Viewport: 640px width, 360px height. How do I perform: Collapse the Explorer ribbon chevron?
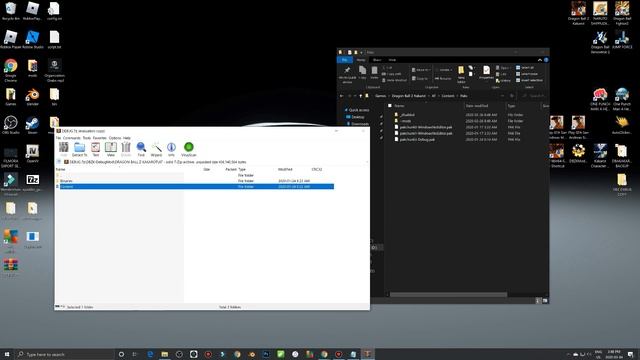coord(540,60)
